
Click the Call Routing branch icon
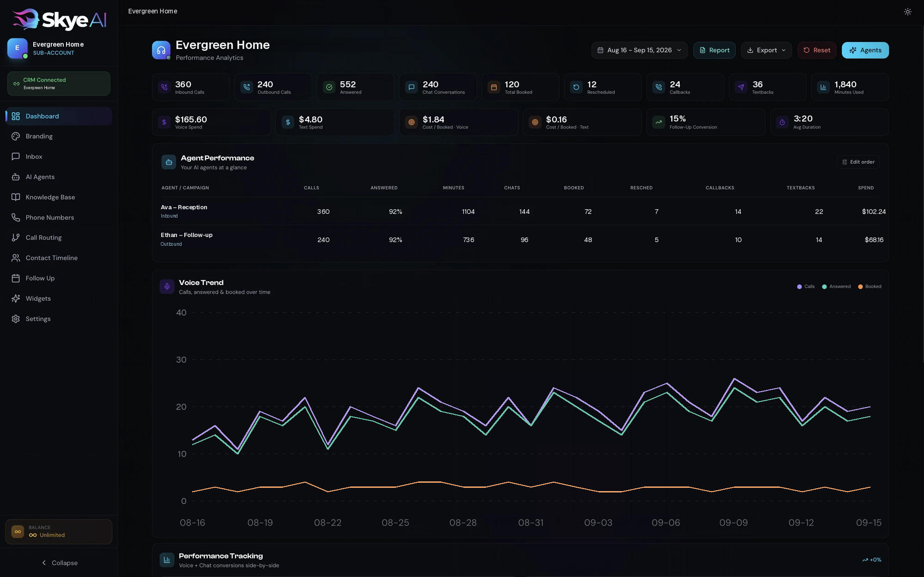pyautogui.click(x=16, y=237)
